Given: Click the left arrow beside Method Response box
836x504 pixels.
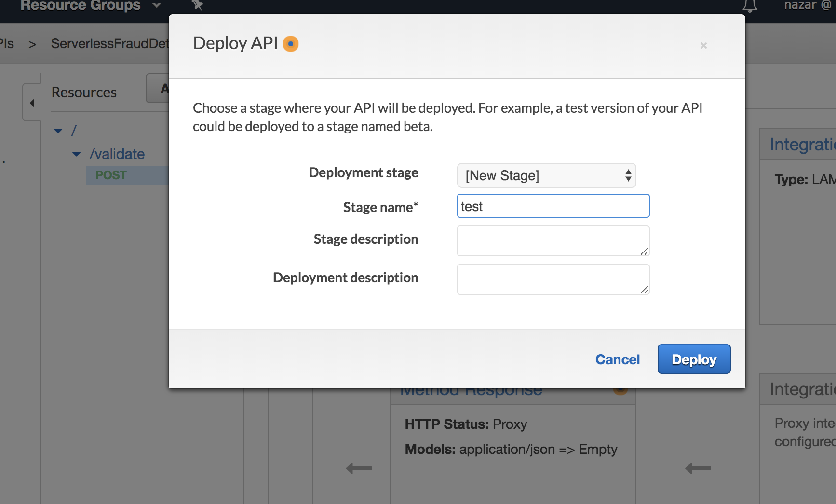Looking at the screenshot, I should pos(359,468).
